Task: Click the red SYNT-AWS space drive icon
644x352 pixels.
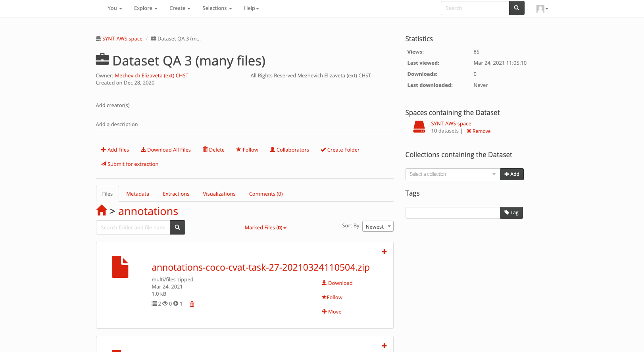Action: click(x=419, y=127)
